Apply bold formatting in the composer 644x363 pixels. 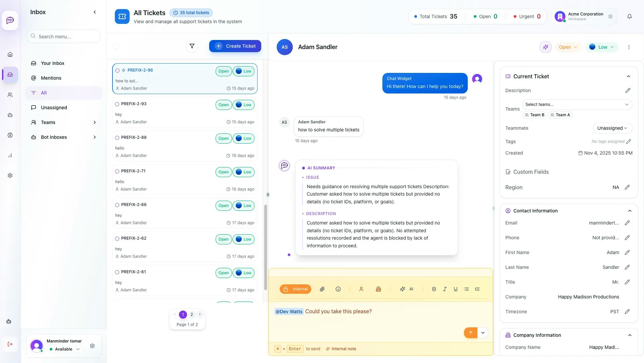point(434,289)
